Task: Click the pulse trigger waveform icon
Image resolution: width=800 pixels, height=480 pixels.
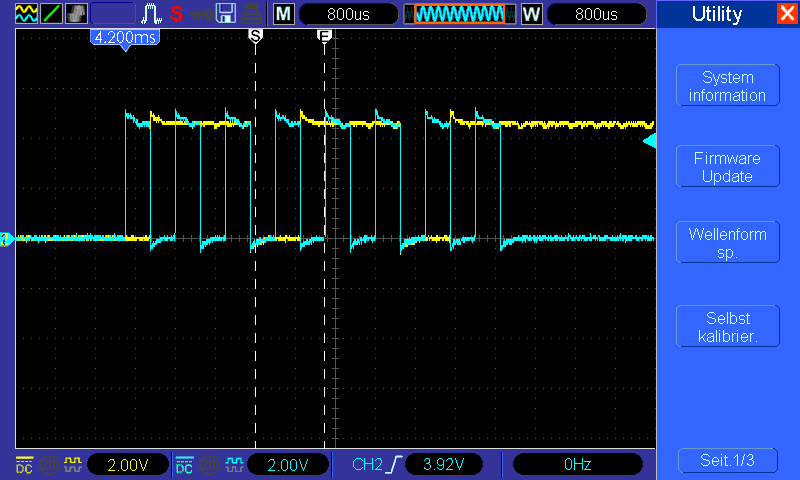Action: (x=151, y=14)
